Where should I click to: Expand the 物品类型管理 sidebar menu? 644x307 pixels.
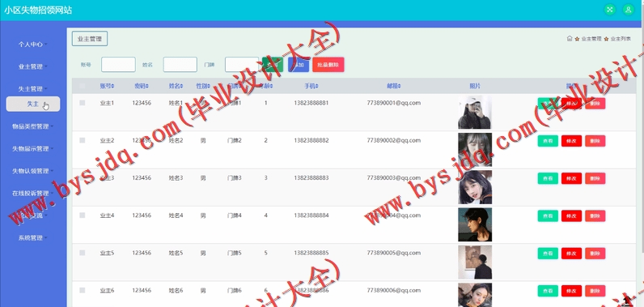pyautogui.click(x=33, y=126)
